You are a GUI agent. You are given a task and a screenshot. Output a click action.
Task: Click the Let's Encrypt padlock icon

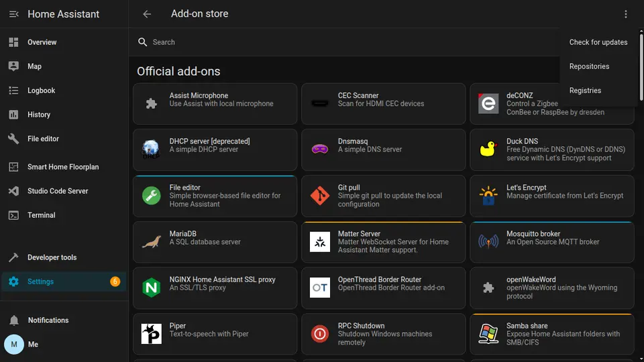488,195
